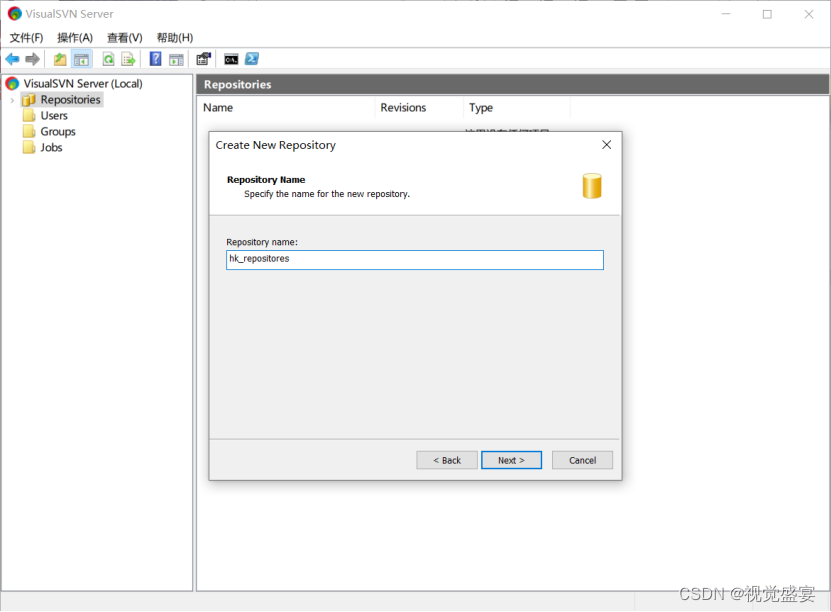
Task: Click the Revisions column header
Action: click(419, 108)
